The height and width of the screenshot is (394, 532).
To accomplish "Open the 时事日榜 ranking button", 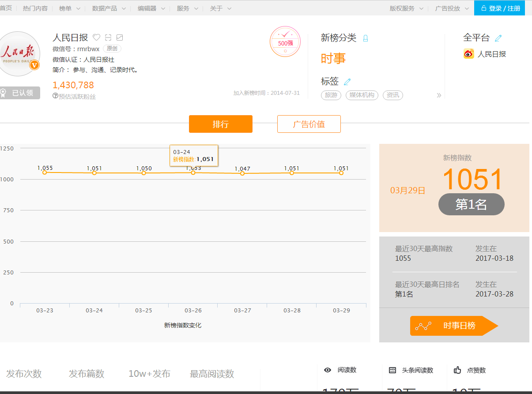I will click(454, 326).
